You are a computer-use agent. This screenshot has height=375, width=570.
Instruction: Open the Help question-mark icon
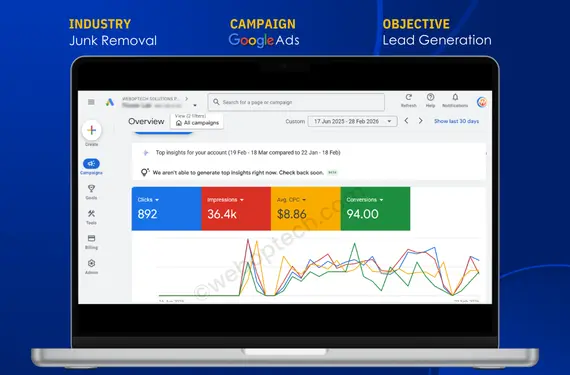tap(430, 97)
